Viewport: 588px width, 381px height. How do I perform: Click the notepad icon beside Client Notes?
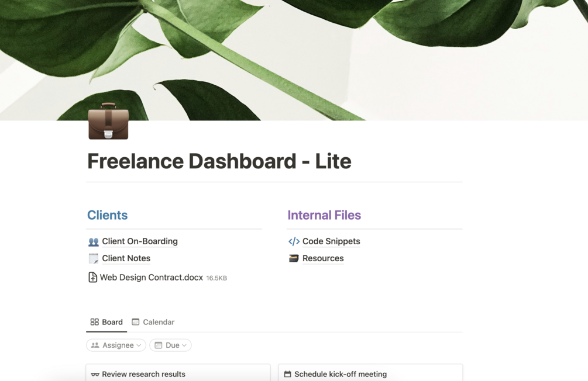click(x=94, y=258)
